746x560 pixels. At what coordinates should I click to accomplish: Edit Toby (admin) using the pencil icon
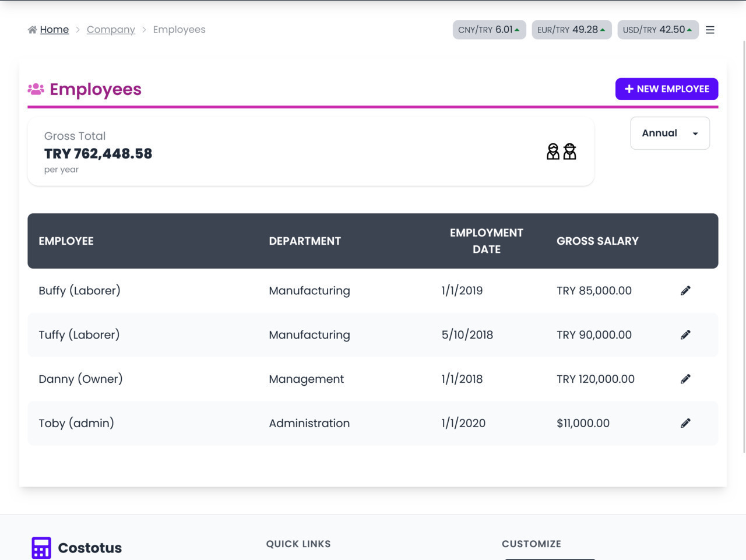click(x=685, y=424)
